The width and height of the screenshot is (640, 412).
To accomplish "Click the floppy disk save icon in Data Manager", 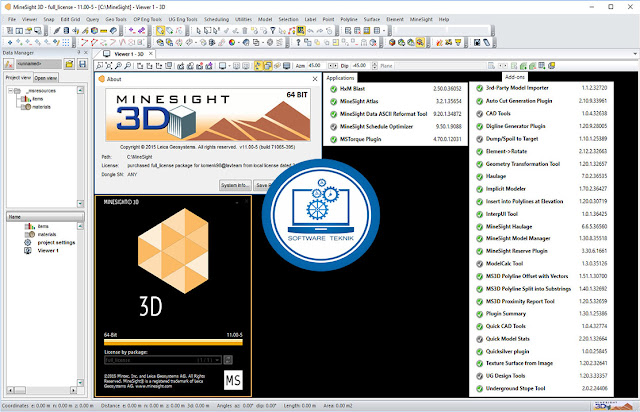I will (x=82, y=64).
